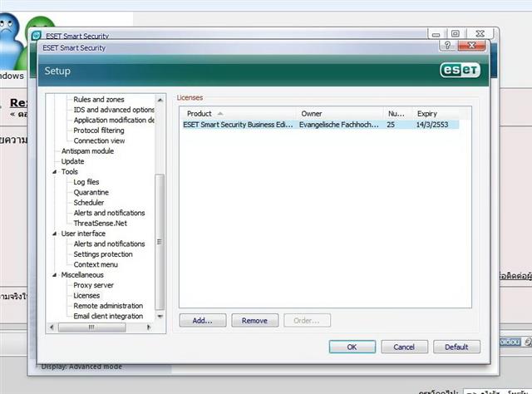This screenshot has width=532, height=394.
Task: Select Alerts and notifications under Tools
Action: click(x=109, y=213)
